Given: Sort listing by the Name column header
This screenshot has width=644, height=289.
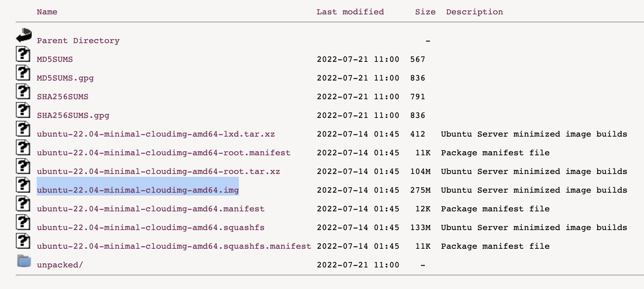Looking at the screenshot, I should pyautogui.click(x=47, y=12).
